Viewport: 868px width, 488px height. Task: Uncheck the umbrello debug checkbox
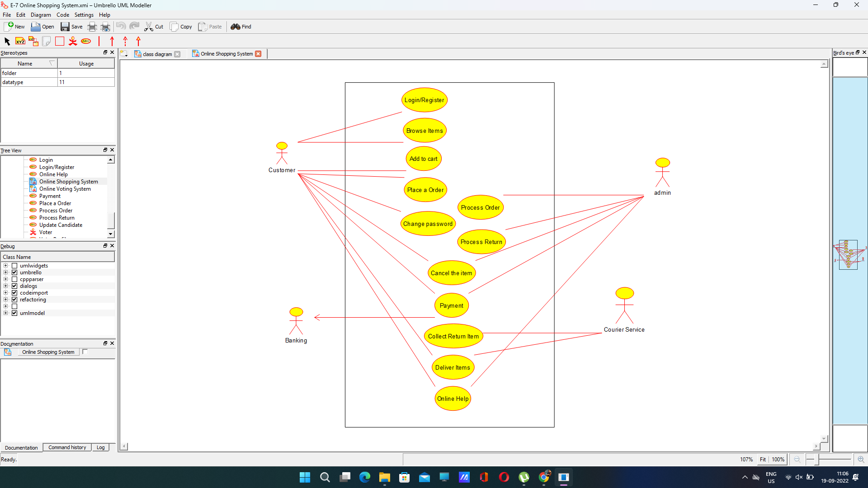14,272
